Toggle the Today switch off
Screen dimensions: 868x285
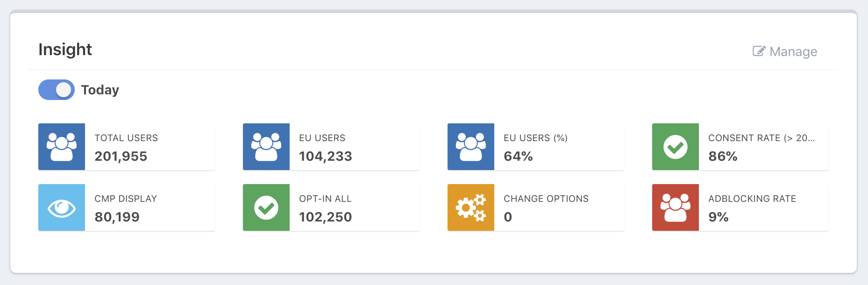click(x=57, y=90)
